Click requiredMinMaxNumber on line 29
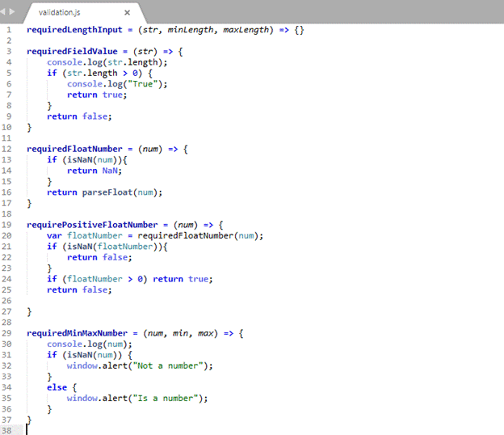 click(78, 333)
